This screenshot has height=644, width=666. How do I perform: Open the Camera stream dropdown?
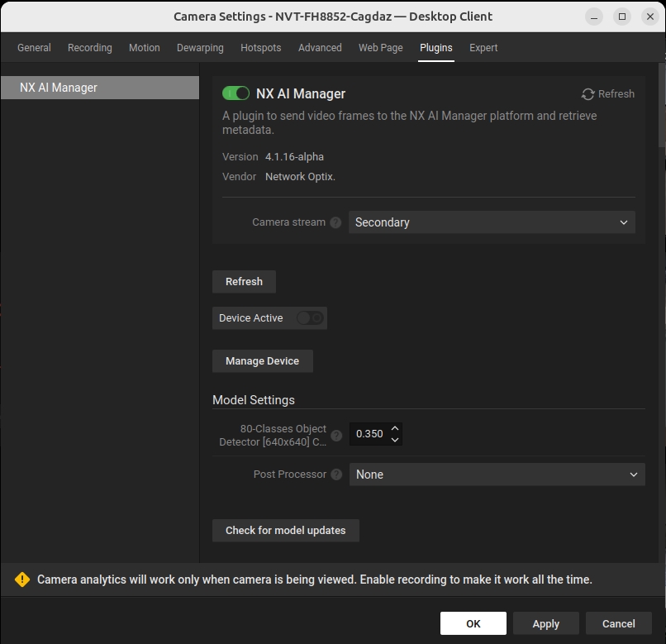coord(492,222)
